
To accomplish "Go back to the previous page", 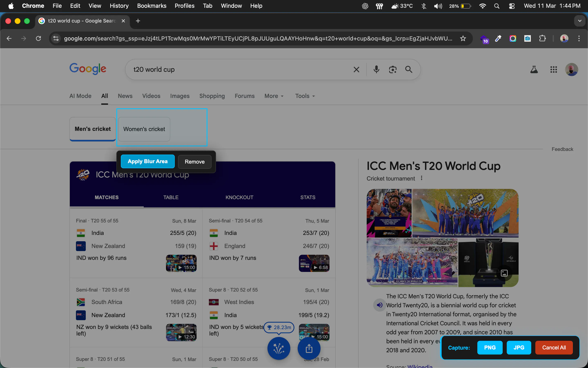I will click(9, 38).
